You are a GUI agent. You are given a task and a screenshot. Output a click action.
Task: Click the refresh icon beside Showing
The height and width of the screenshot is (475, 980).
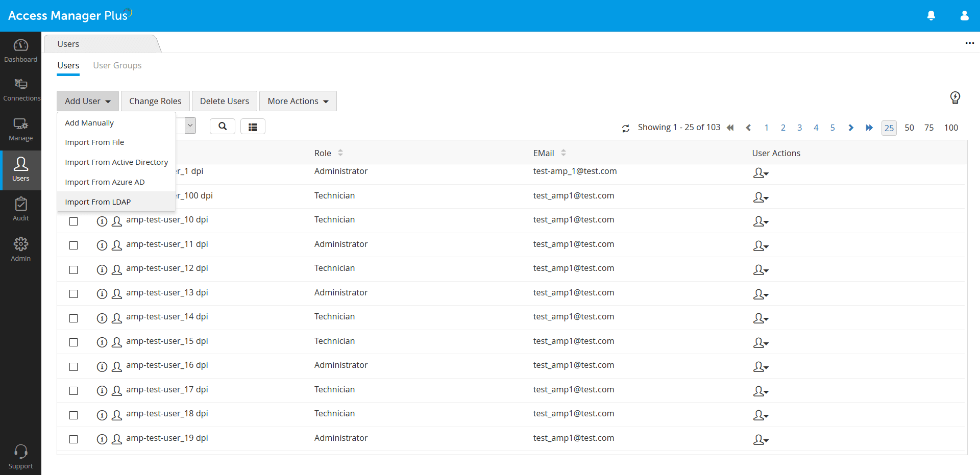tap(626, 129)
